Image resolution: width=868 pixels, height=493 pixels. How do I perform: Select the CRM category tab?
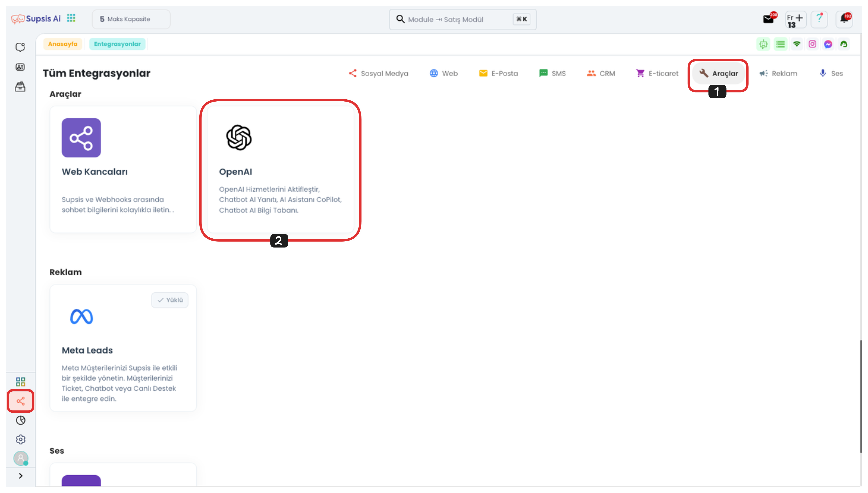point(601,73)
